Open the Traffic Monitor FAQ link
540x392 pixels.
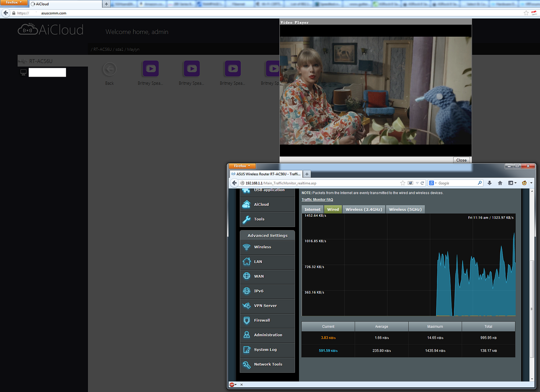click(317, 200)
